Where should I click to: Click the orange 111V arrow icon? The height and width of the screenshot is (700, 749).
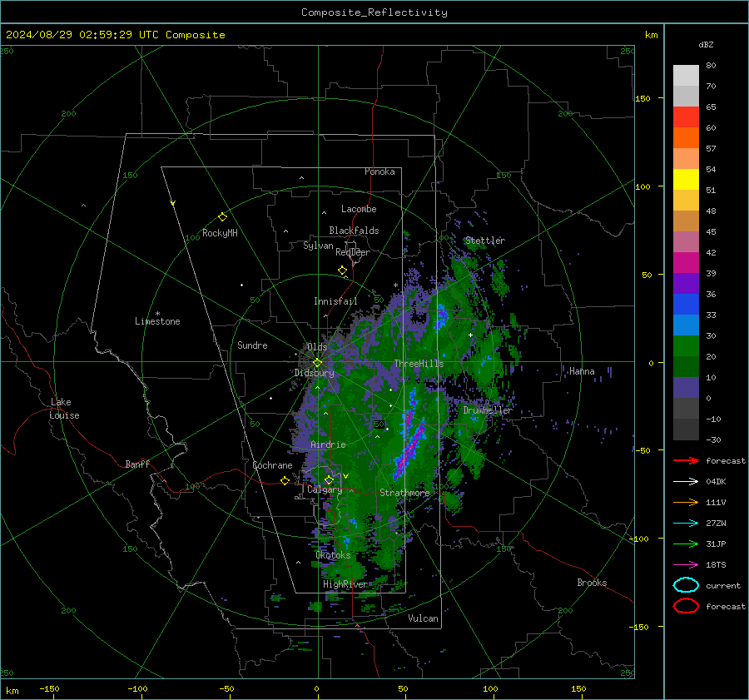(686, 502)
